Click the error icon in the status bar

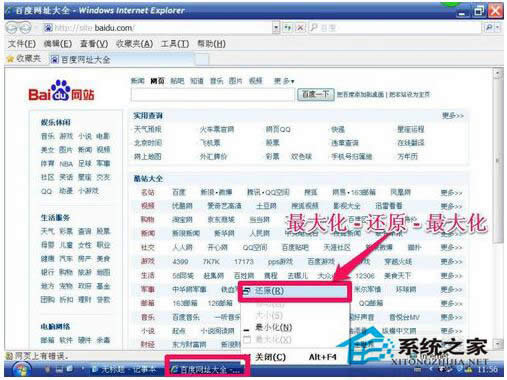9,356
